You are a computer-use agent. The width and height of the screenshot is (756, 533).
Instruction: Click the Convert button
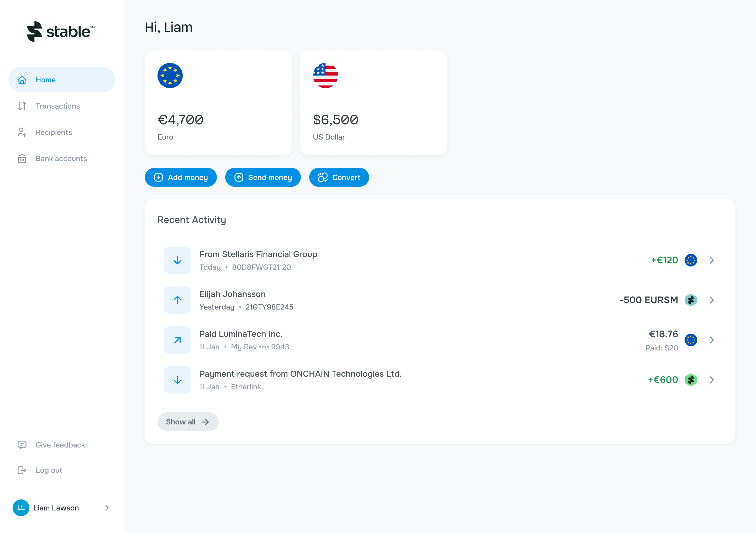click(339, 177)
